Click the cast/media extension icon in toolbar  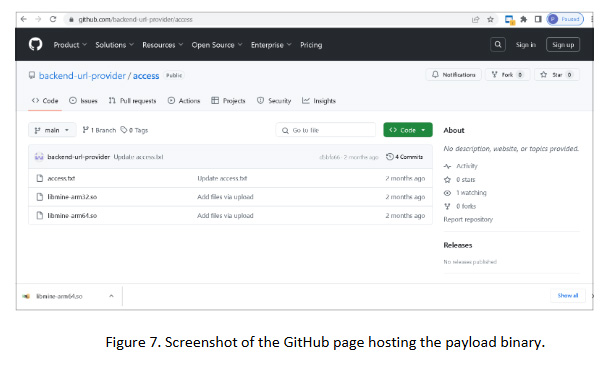tap(510, 20)
